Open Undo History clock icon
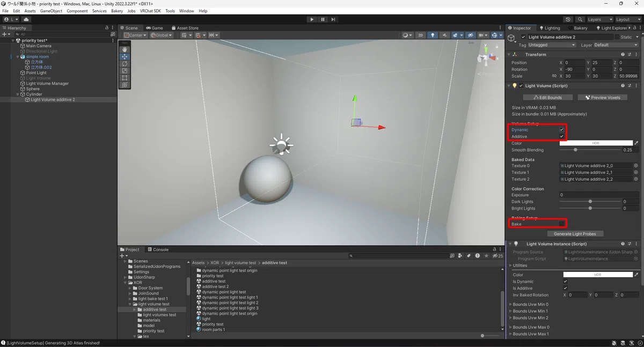The width and height of the screenshot is (644, 347). click(x=568, y=19)
